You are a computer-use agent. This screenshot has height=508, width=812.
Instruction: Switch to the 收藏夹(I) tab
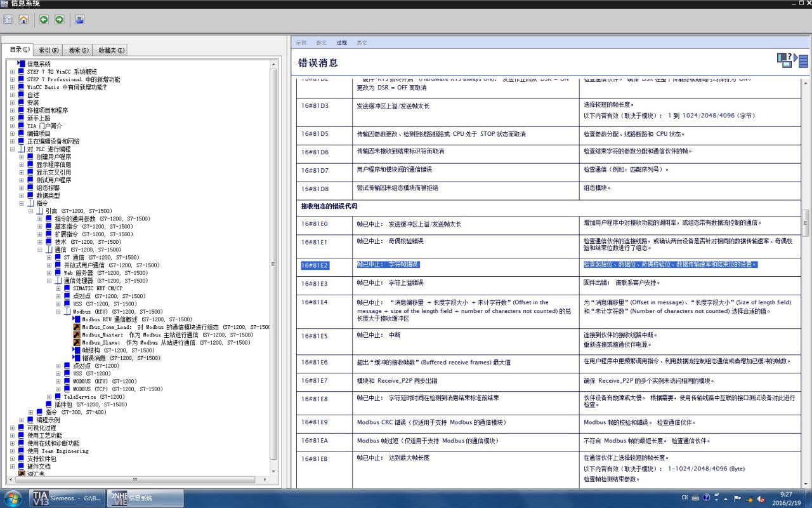point(111,51)
